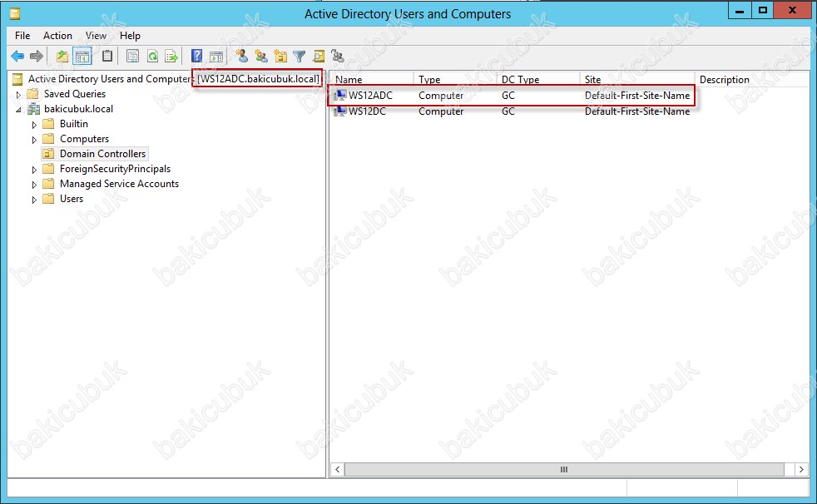Click the Create new group icon
The height and width of the screenshot is (504, 817).
tap(261, 57)
